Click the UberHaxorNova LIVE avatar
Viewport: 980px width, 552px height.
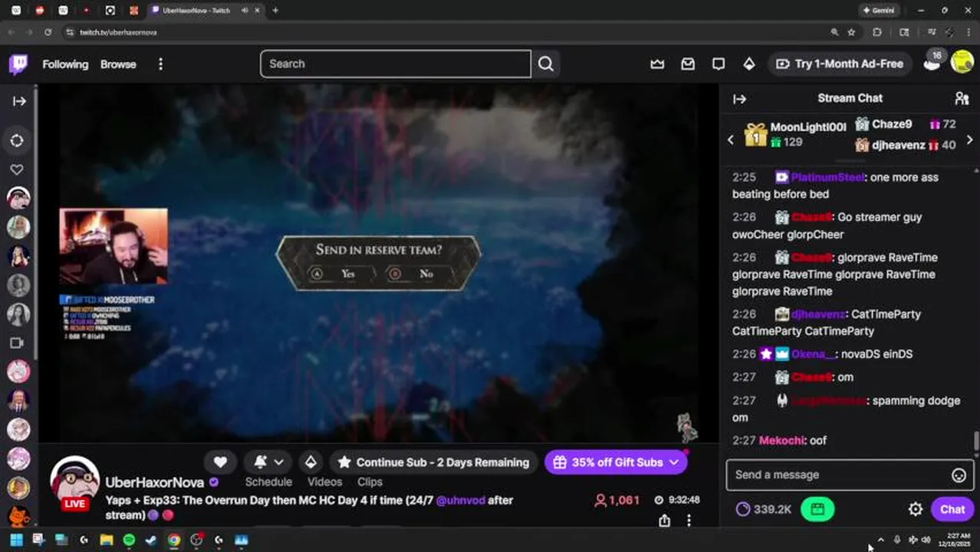click(x=74, y=483)
